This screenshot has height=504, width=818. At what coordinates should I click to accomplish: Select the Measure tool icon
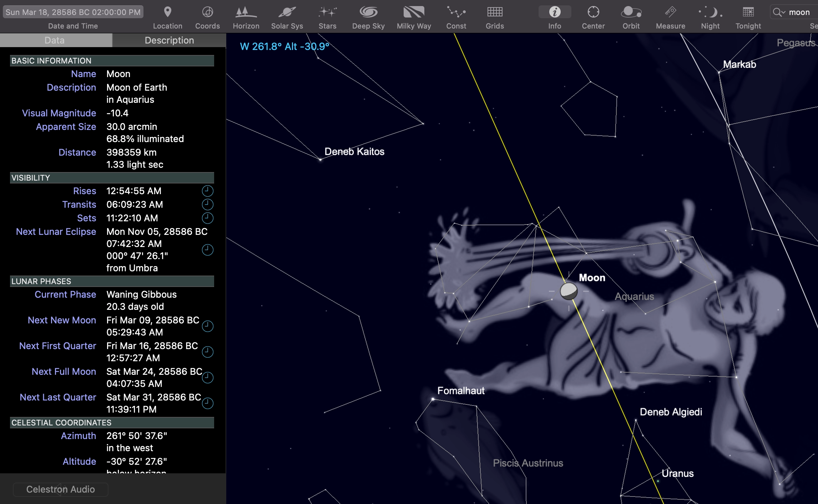tap(670, 12)
